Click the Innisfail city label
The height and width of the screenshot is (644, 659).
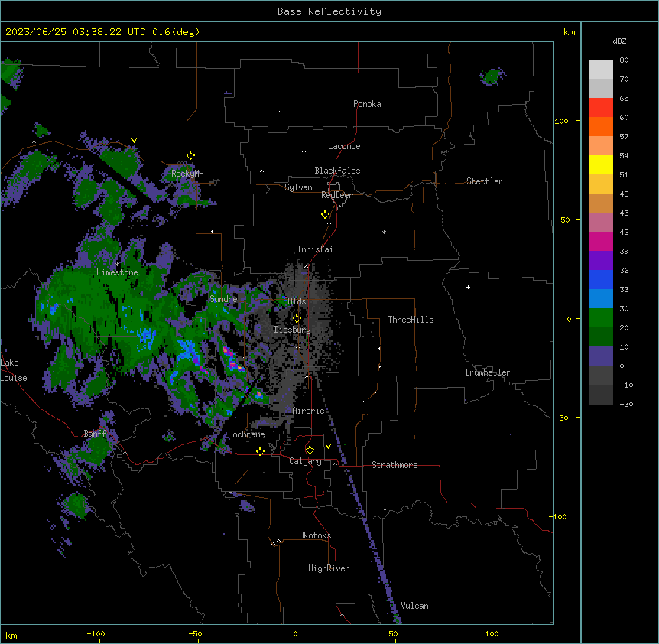coord(317,249)
